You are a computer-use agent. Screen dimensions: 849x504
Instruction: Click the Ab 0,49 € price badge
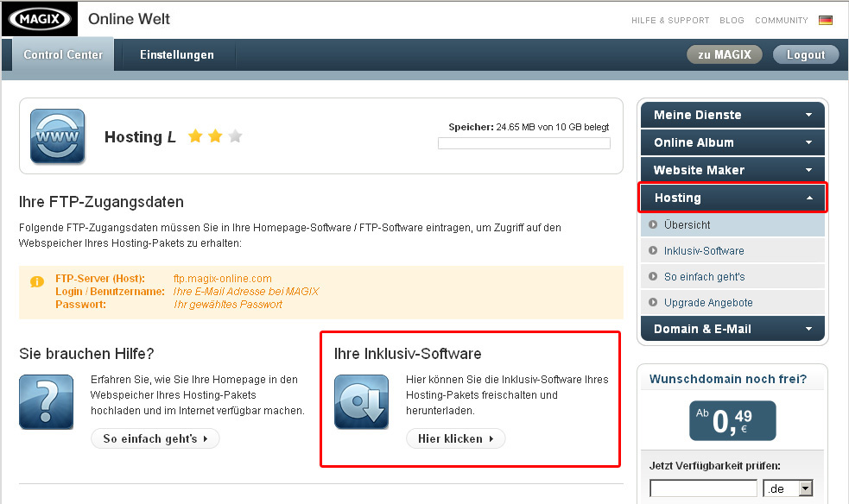coord(732,421)
